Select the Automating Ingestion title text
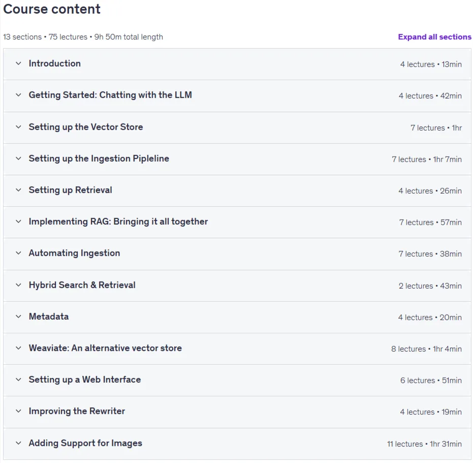 pyautogui.click(x=74, y=254)
